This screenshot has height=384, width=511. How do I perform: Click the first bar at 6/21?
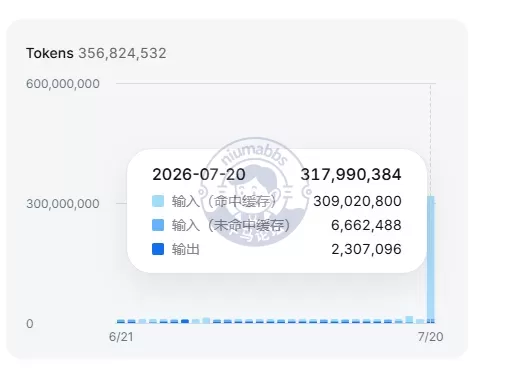point(121,321)
